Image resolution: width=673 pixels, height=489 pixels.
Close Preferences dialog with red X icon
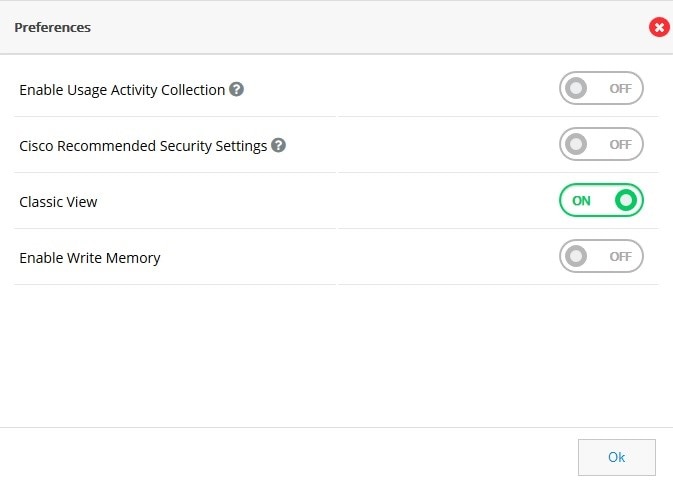(x=659, y=27)
